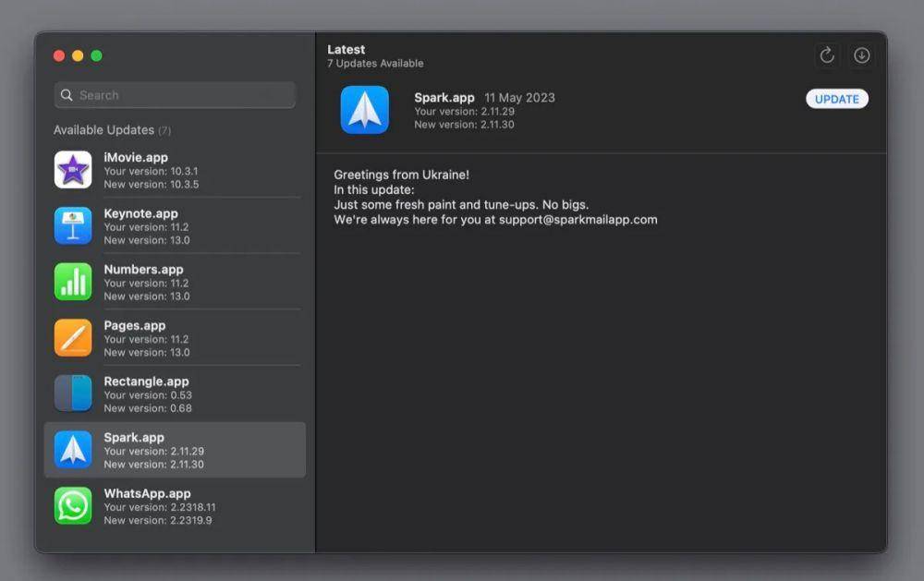Click the Keynote app icon in sidebar
The height and width of the screenshot is (581, 924).
click(73, 225)
